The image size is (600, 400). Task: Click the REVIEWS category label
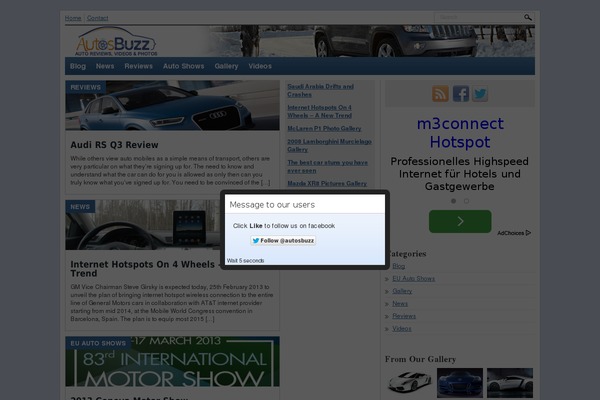point(85,87)
